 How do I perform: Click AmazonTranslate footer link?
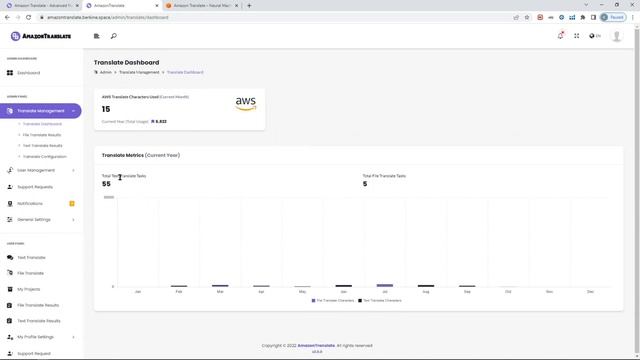[x=316, y=346]
